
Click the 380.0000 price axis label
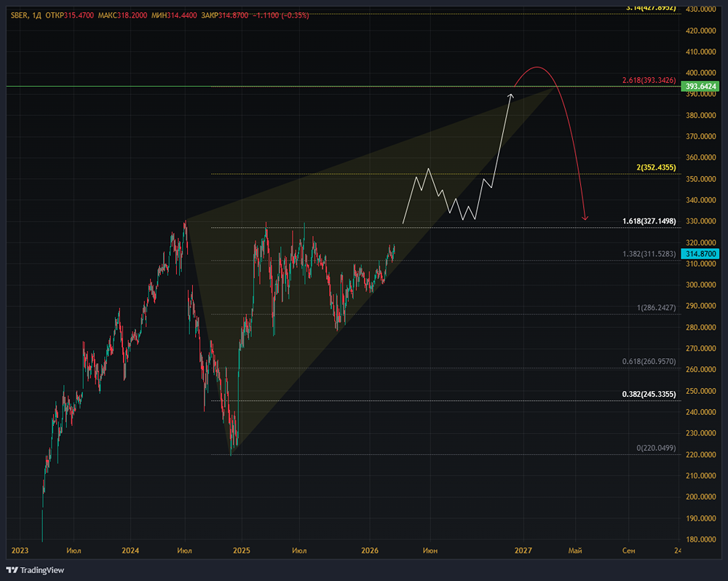(x=700, y=115)
